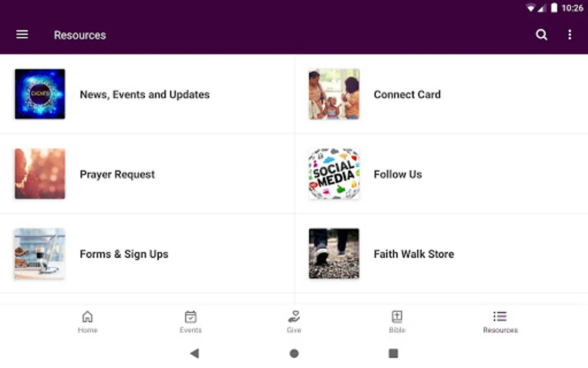Open the Prayer Request item
The width and height of the screenshot is (588, 368).
pyautogui.click(x=117, y=175)
